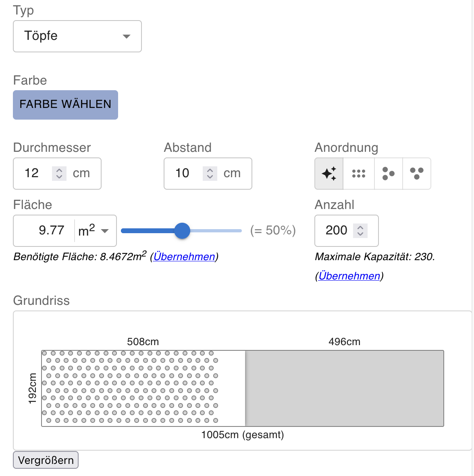Click the Fläche percentage slider handle
Viewport: 474px width, 476px height.
pyautogui.click(x=182, y=231)
